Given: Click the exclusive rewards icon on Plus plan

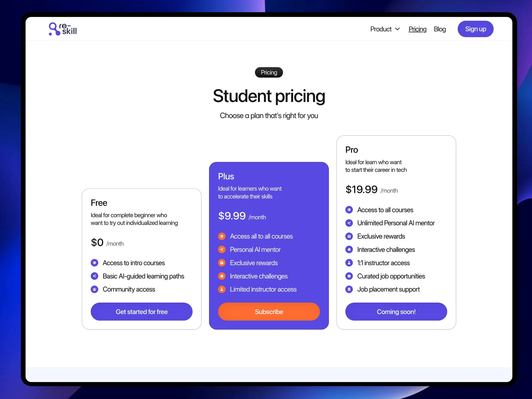Looking at the screenshot, I should (x=222, y=262).
